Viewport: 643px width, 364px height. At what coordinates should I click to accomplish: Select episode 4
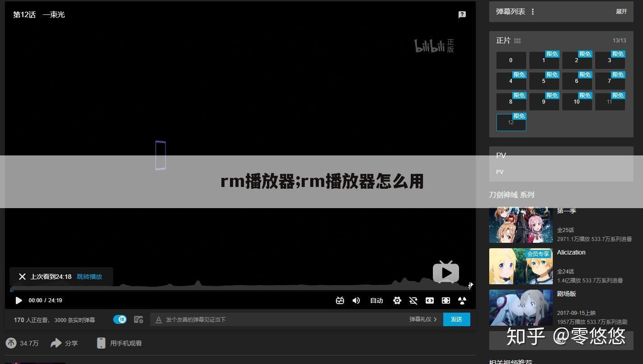511,81
